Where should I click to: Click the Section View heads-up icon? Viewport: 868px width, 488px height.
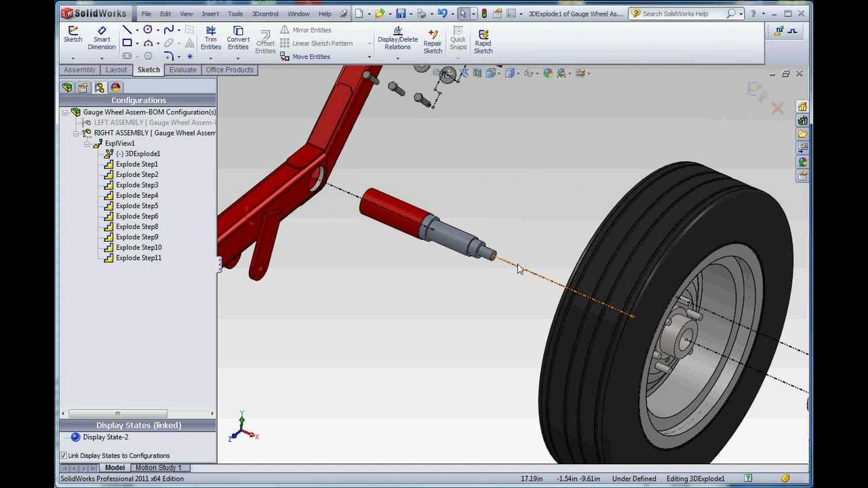(477, 73)
